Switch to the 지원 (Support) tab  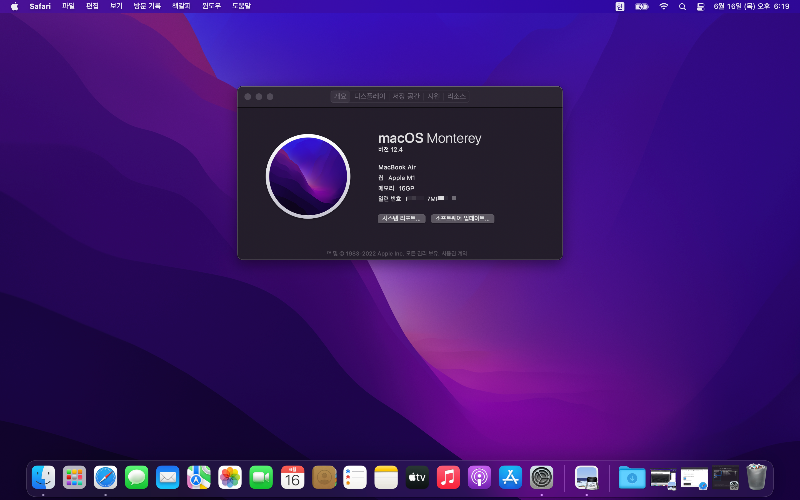tap(433, 96)
